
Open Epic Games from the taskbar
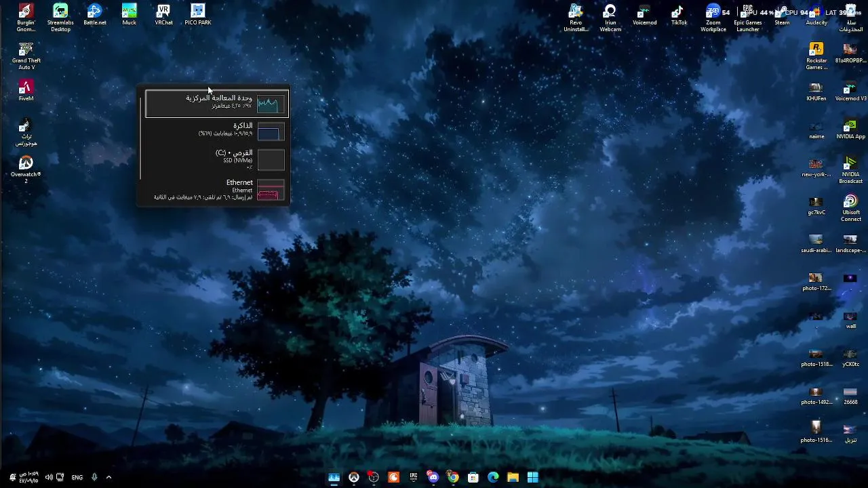click(x=414, y=478)
